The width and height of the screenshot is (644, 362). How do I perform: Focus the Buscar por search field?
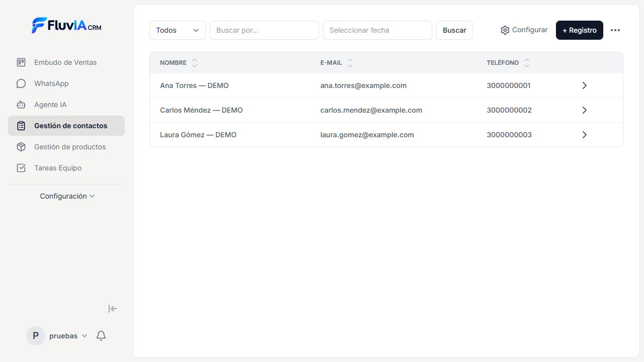[264, 30]
